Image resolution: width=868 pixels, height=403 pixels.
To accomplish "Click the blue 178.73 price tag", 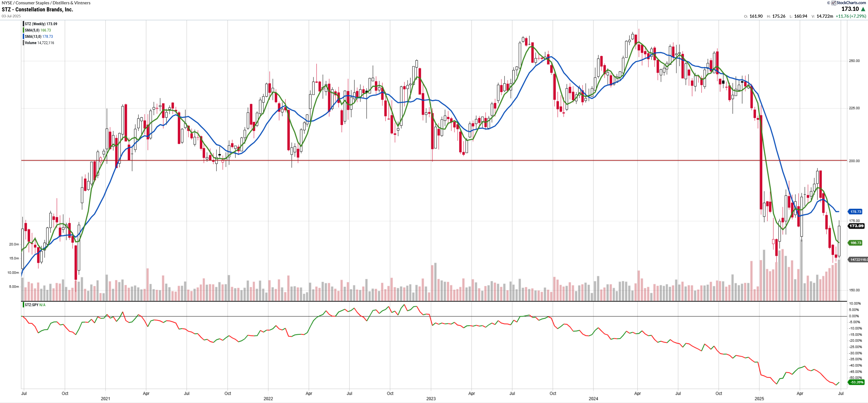I will 855,212.
